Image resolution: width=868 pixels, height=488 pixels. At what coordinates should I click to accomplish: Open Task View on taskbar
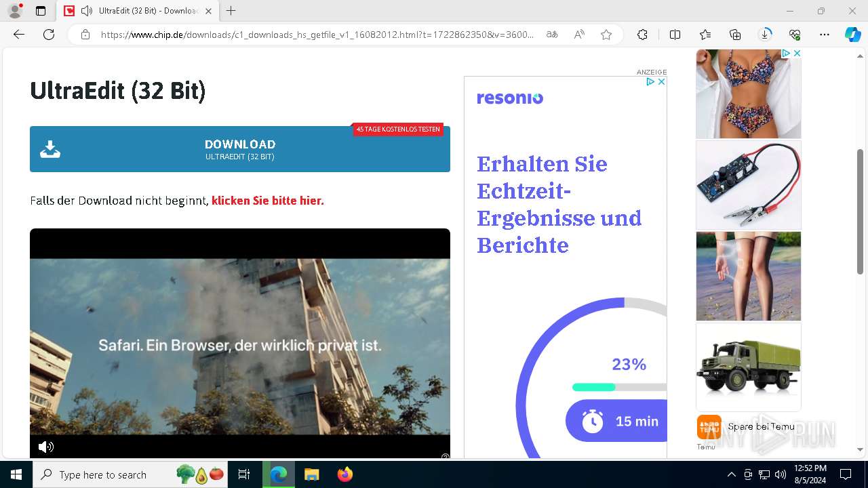pyautogui.click(x=244, y=474)
